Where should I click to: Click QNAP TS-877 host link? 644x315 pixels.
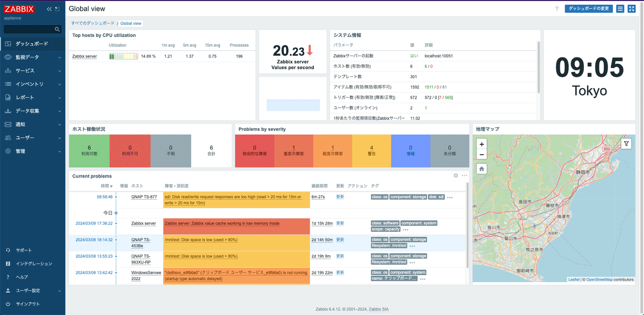(144, 197)
